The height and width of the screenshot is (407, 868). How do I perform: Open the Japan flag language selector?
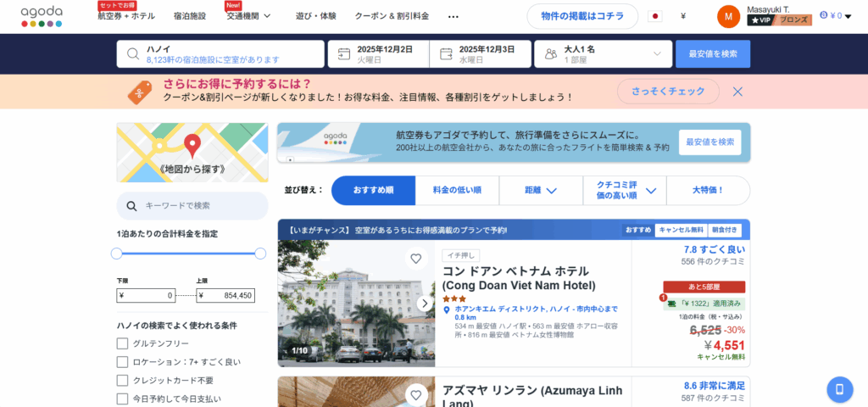(654, 16)
